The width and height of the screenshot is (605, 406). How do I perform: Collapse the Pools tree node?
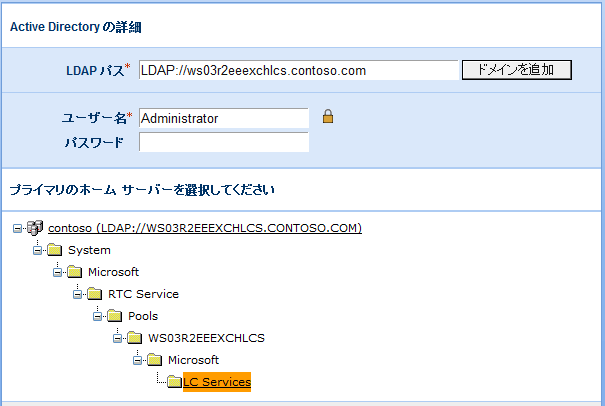coord(98,316)
